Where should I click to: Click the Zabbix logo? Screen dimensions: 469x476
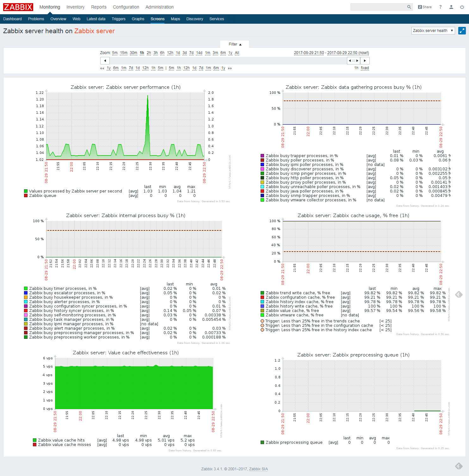(18, 7)
